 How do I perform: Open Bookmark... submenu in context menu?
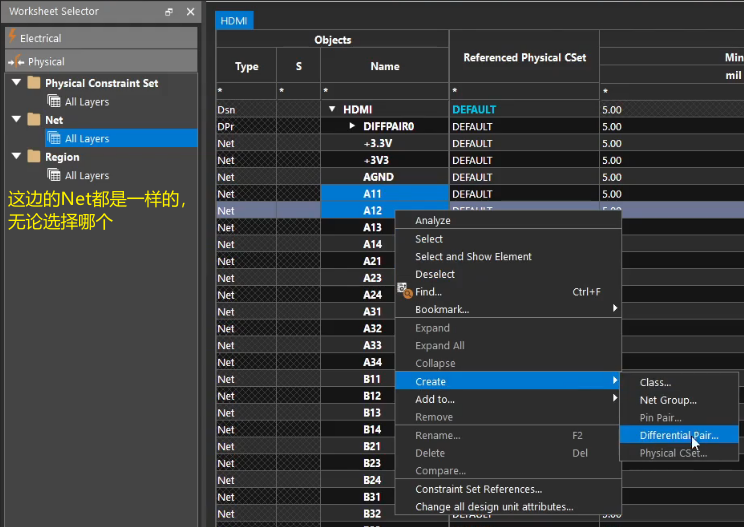point(441,310)
